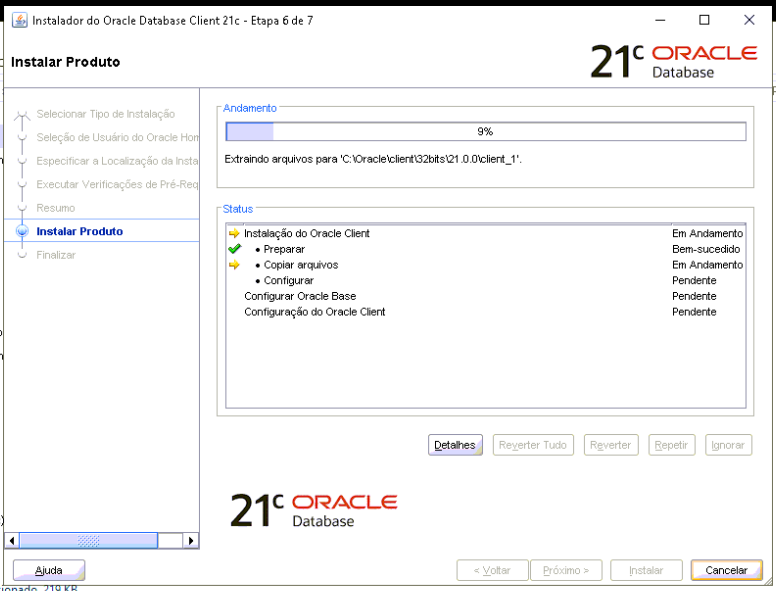Click the Instalar button
Viewport: 776px width, 591px height.
click(x=646, y=570)
